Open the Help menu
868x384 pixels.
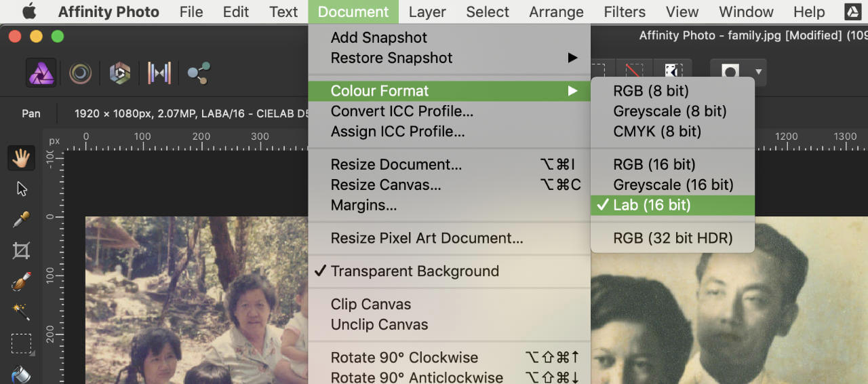pyautogui.click(x=809, y=12)
